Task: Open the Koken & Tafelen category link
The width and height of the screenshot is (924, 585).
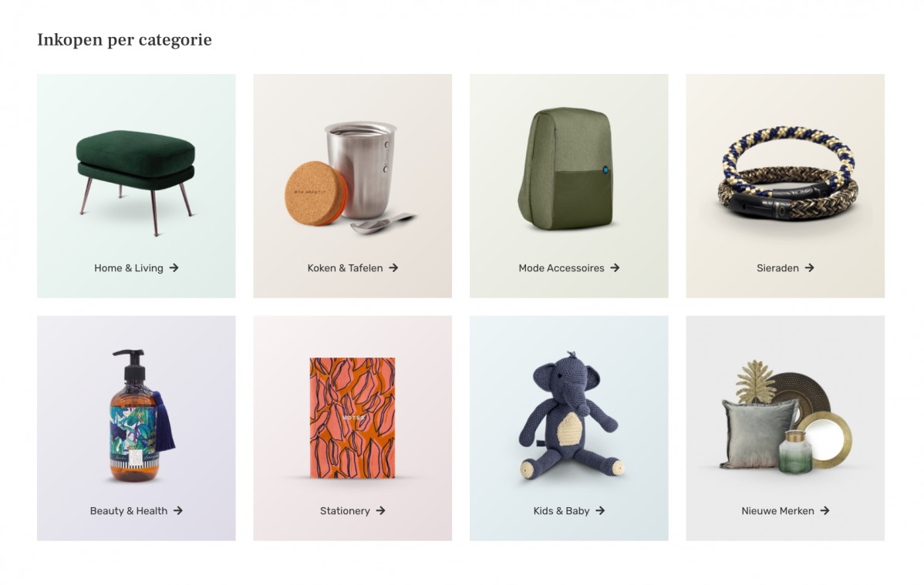Action: (345, 268)
